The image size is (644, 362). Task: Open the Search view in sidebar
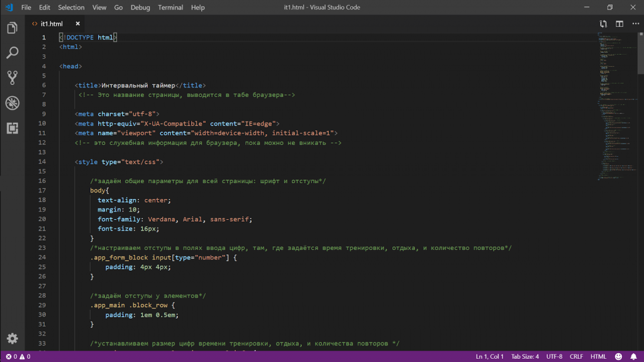pyautogui.click(x=12, y=53)
